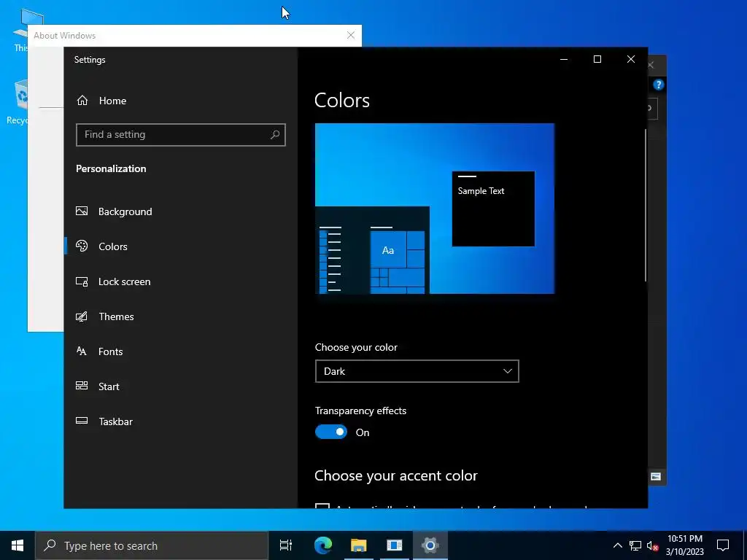
Task: Open Task View from taskbar
Action: tap(286, 545)
